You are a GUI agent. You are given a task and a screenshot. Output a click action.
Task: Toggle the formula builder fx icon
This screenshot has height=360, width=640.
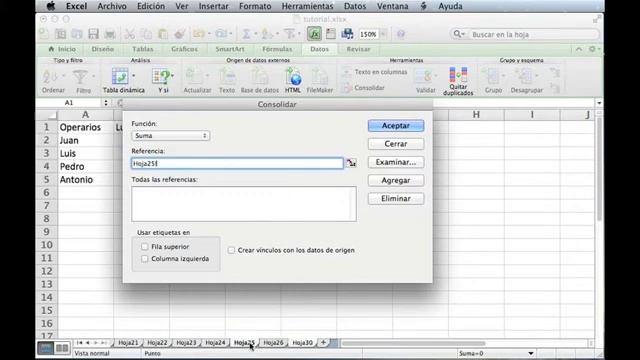(x=314, y=34)
